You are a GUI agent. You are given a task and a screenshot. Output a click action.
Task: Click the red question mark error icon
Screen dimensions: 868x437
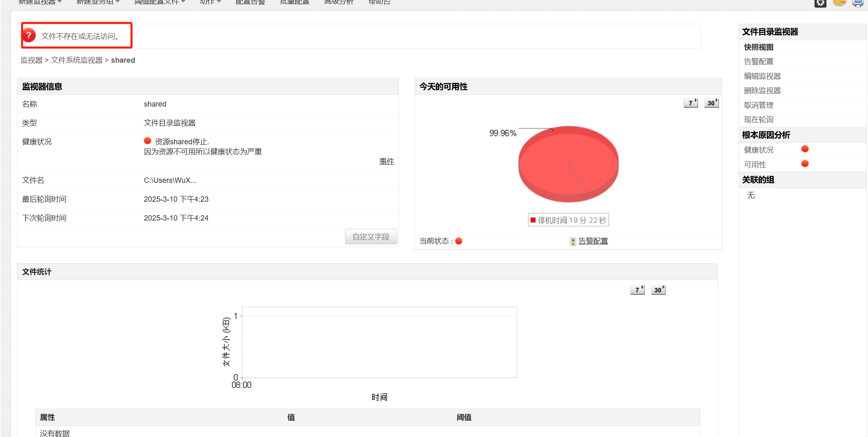(x=29, y=36)
